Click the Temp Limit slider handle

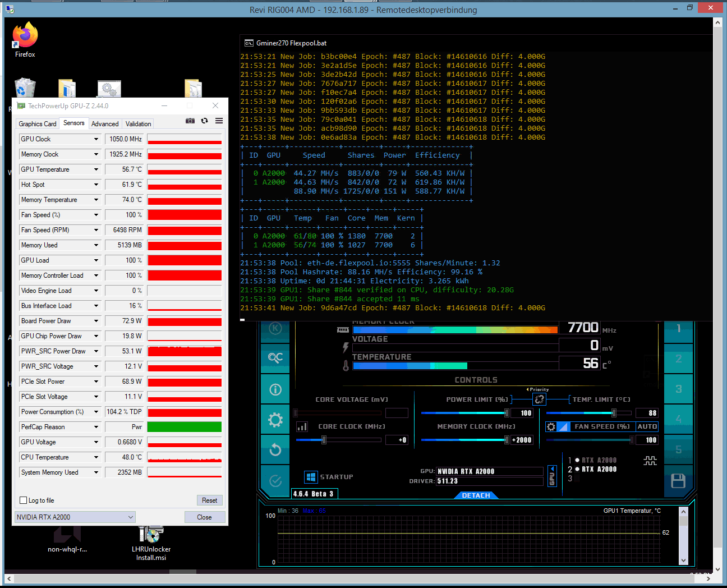tap(614, 413)
